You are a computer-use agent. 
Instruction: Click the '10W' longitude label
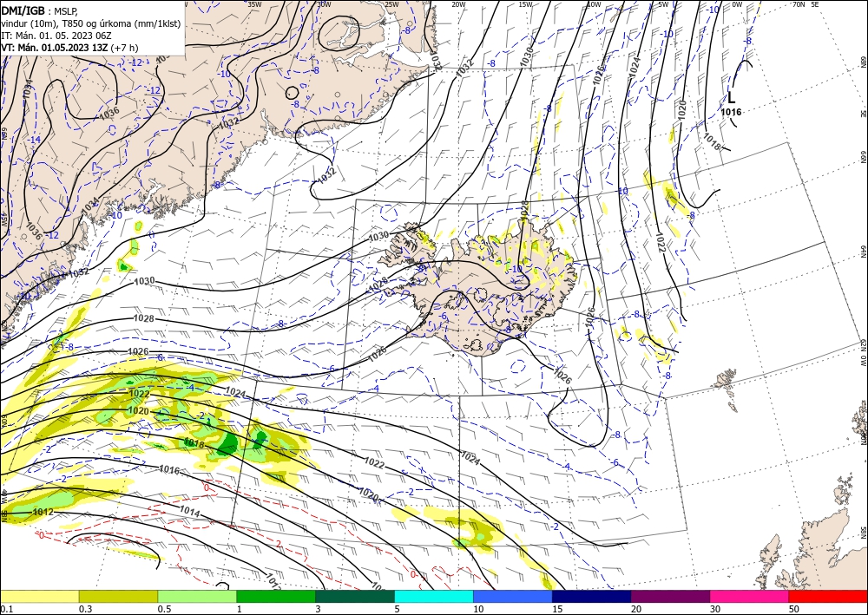594,3
